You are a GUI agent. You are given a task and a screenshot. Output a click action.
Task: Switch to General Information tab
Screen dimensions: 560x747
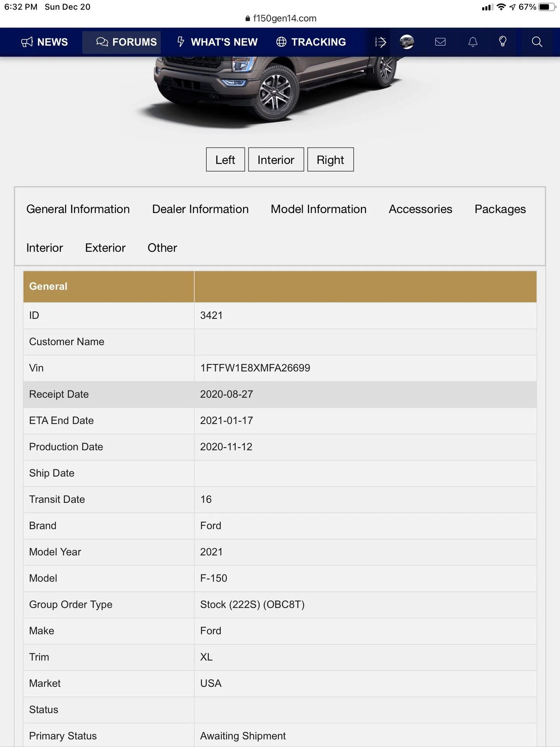point(78,209)
